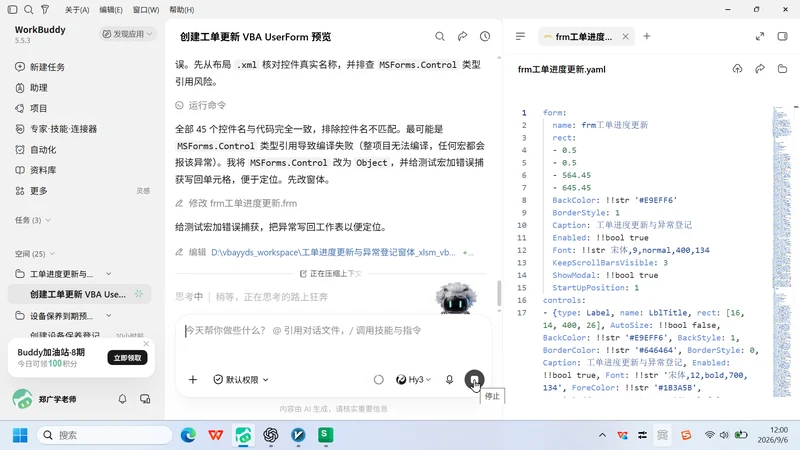Click line 16 controls: in the editor
Viewport: 800px width, 450px height.
tap(564, 300)
